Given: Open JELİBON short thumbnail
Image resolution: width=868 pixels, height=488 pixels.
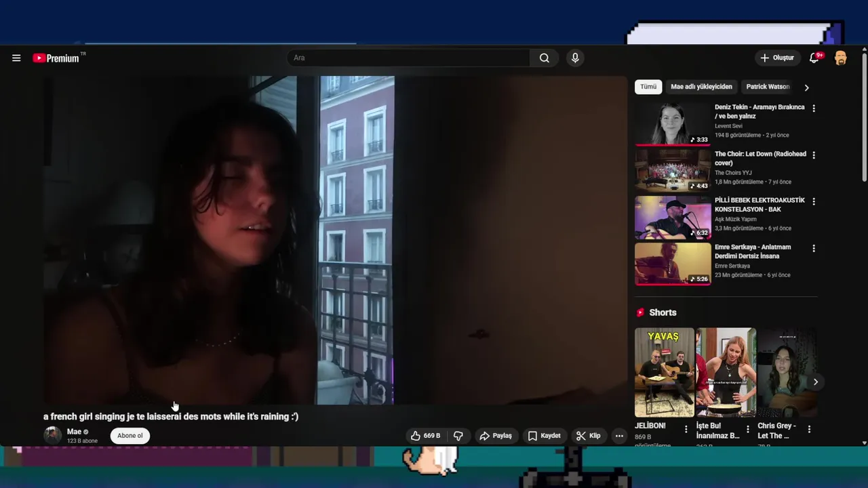Looking at the screenshot, I should point(665,373).
